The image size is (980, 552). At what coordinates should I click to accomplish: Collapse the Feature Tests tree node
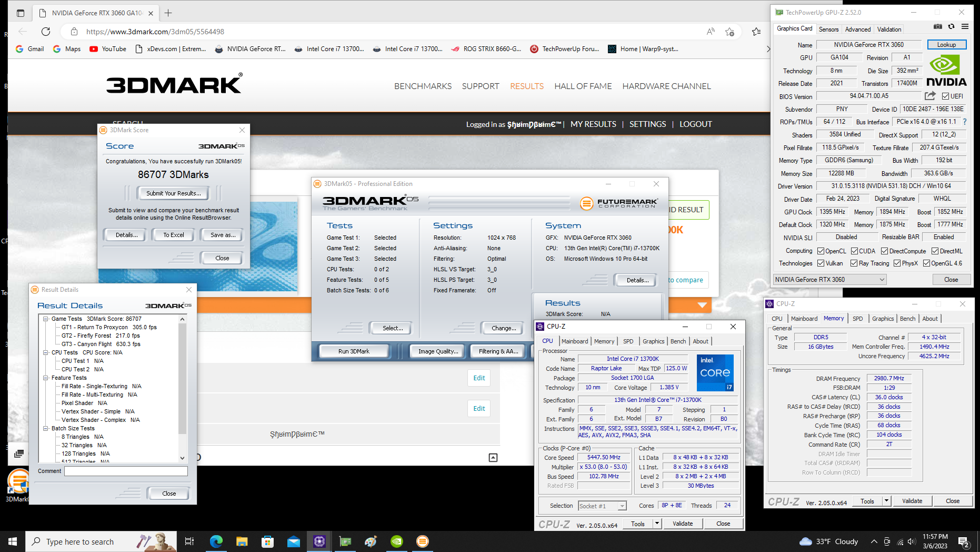(x=46, y=378)
